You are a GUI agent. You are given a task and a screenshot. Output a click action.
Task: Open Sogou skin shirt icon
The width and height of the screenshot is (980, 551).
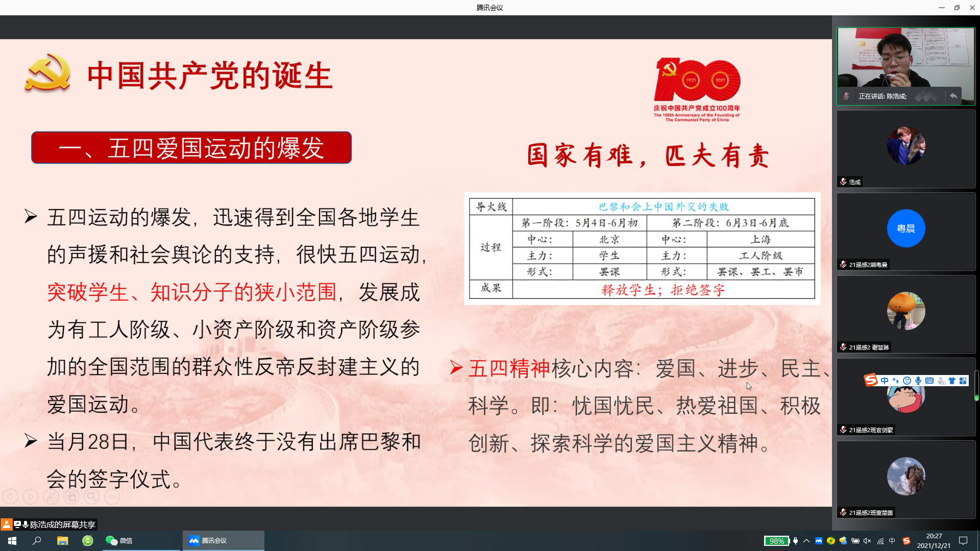(x=952, y=381)
